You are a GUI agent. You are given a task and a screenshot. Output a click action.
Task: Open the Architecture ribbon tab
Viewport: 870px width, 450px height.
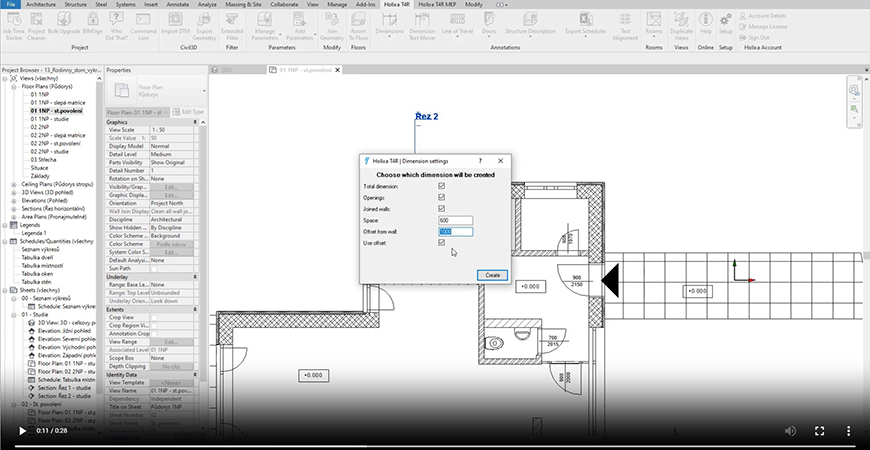coord(41,4)
